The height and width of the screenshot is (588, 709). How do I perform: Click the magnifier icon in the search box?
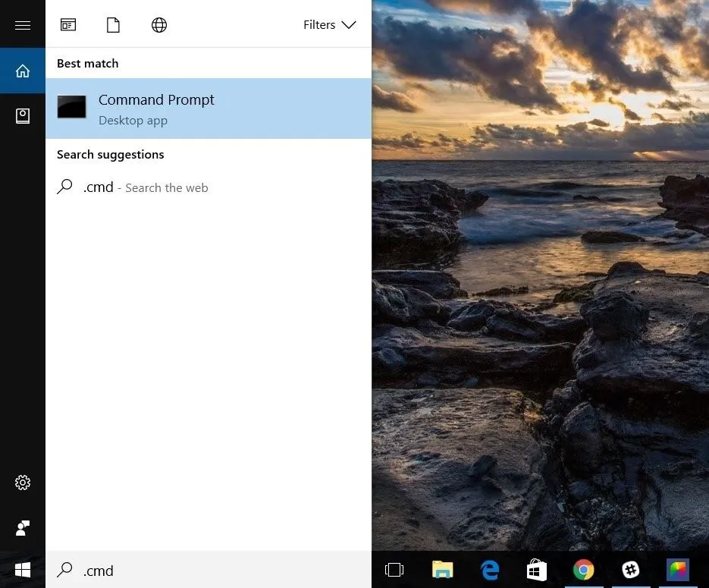coord(64,570)
